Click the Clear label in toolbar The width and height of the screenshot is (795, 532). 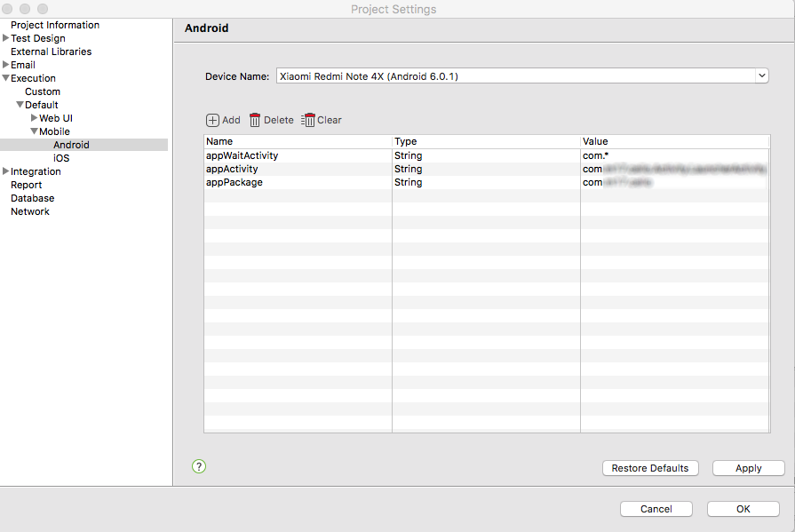click(330, 120)
